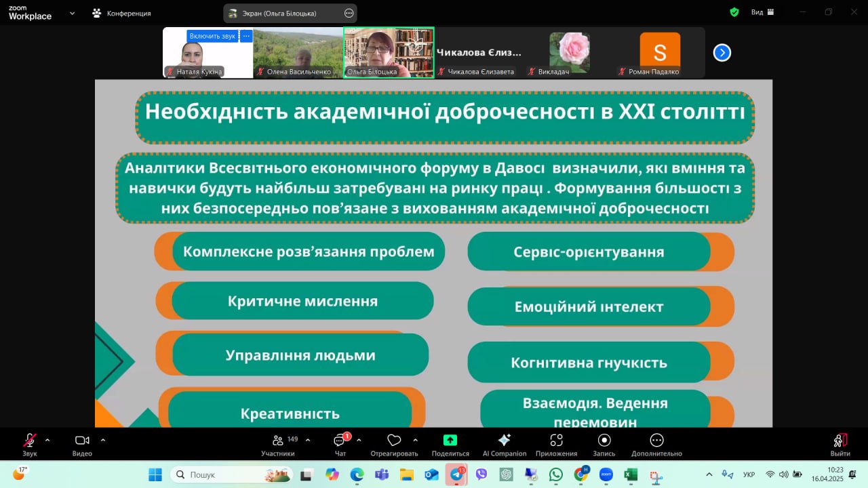Viewport: 868px width, 488px height.
Task: Open Telegram from the taskbar
Action: (456, 474)
